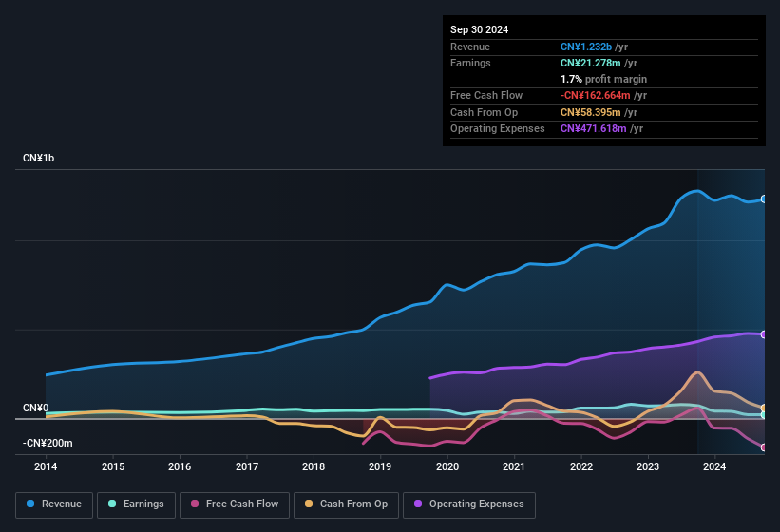780x532 pixels.
Task: Toggle the Free Cash Flow legend button
Action: click(235, 504)
